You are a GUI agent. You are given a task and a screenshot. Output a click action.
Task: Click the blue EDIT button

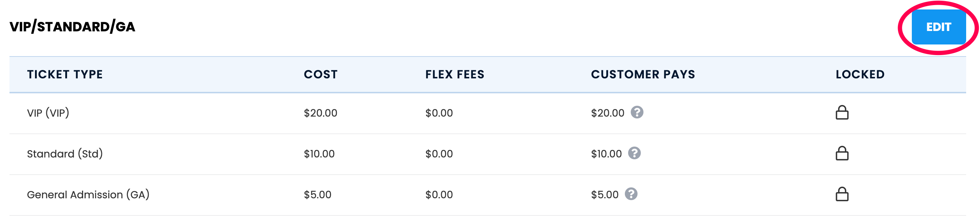tap(938, 27)
